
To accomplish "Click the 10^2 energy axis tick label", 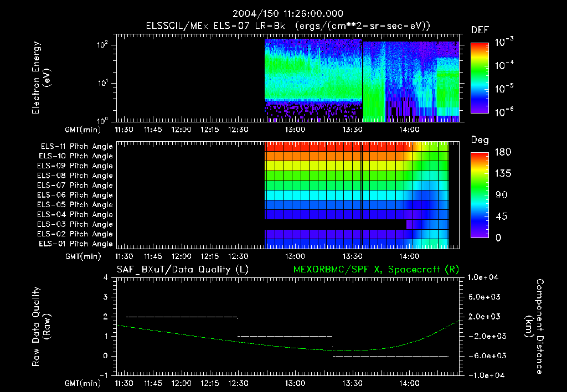I will (x=102, y=45).
